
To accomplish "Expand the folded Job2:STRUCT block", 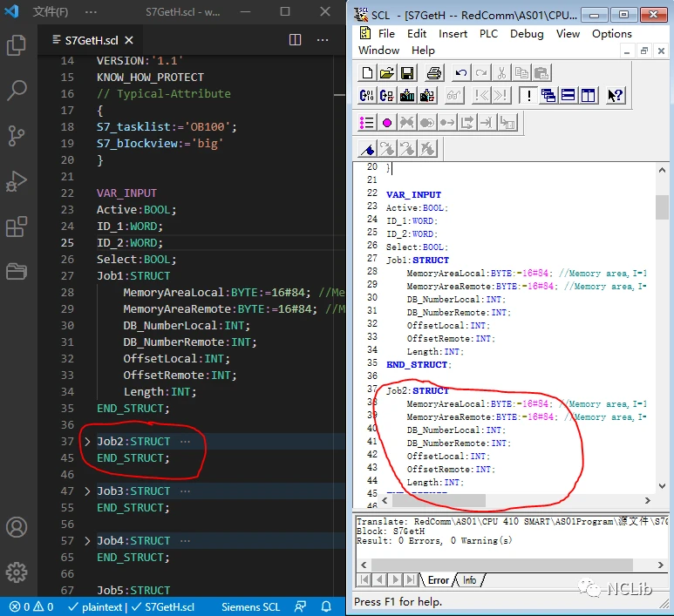I will point(87,442).
